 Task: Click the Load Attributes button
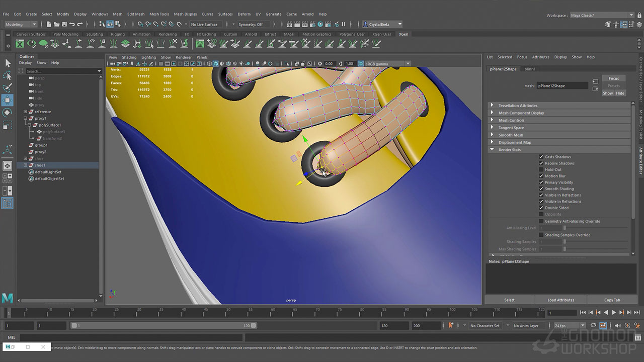pos(560,300)
